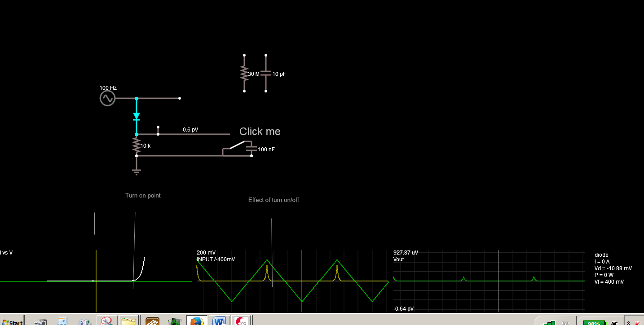Click the "I = 0 A" diode readout
Image resolution: width=644 pixels, height=325 pixels.
[602, 262]
